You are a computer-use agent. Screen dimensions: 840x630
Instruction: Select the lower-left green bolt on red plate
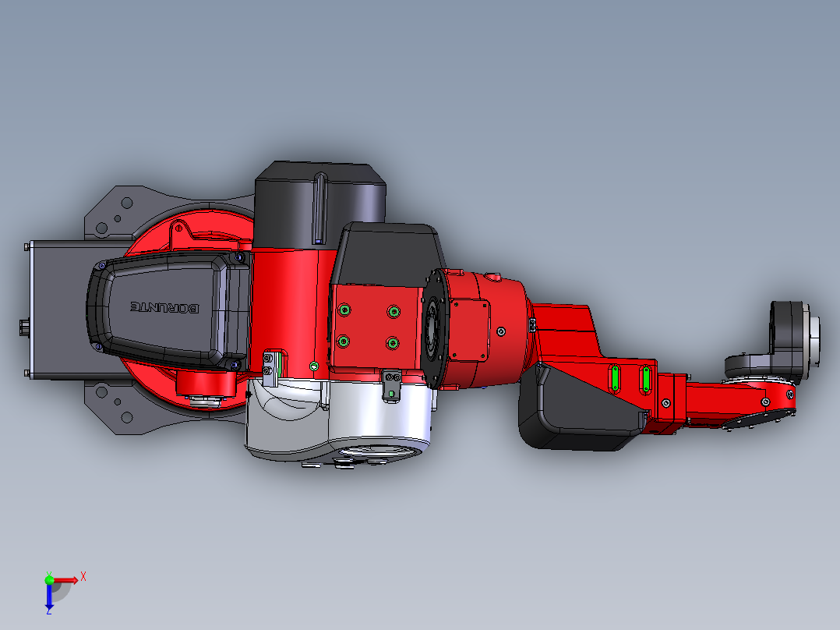tap(343, 341)
